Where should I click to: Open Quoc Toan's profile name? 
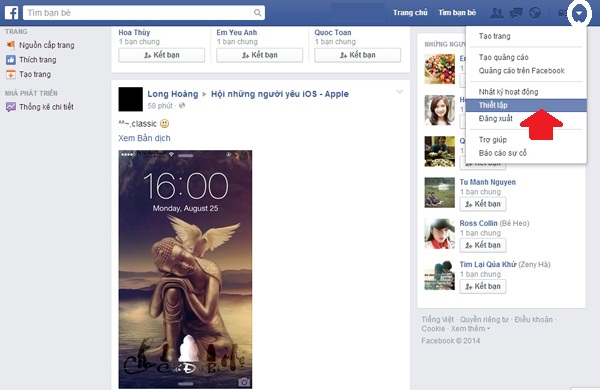pos(333,33)
